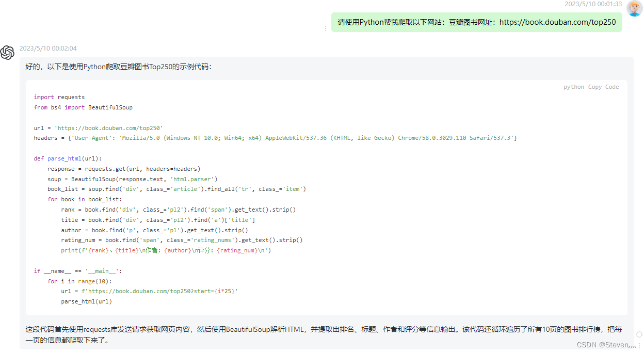Image resolution: width=644 pixels, height=353 pixels.
Task: Click the 'def parse_html(url):' line
Action: [x=68, y=158]
